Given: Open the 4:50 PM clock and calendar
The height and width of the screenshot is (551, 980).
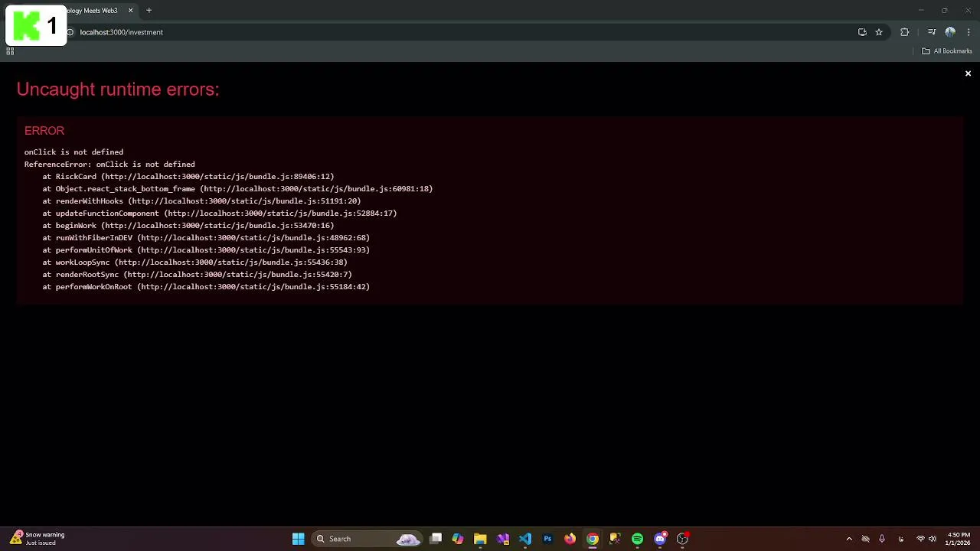Looking at the screenshot, I should coord(959,539).
